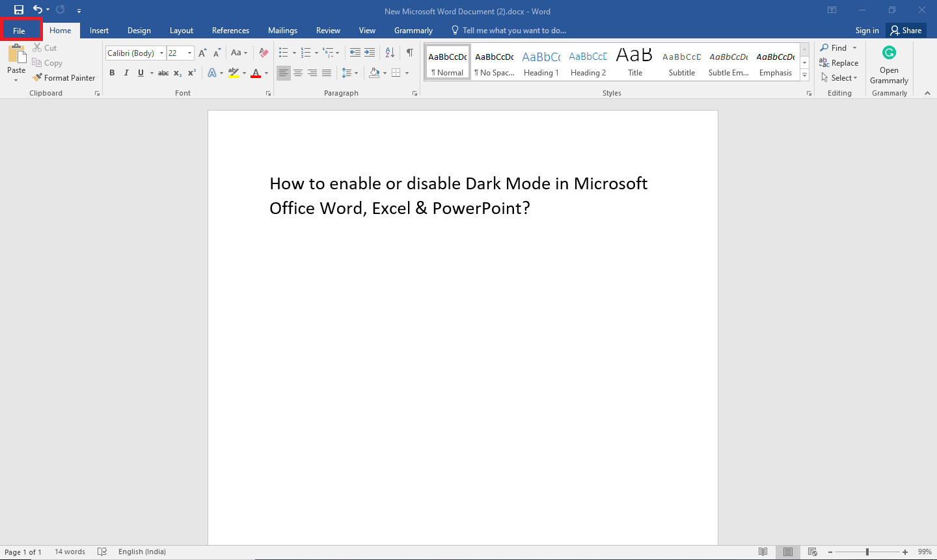Switch to Read Mode view
Screen dimensions: 937x560
click(x=763, y=552)
